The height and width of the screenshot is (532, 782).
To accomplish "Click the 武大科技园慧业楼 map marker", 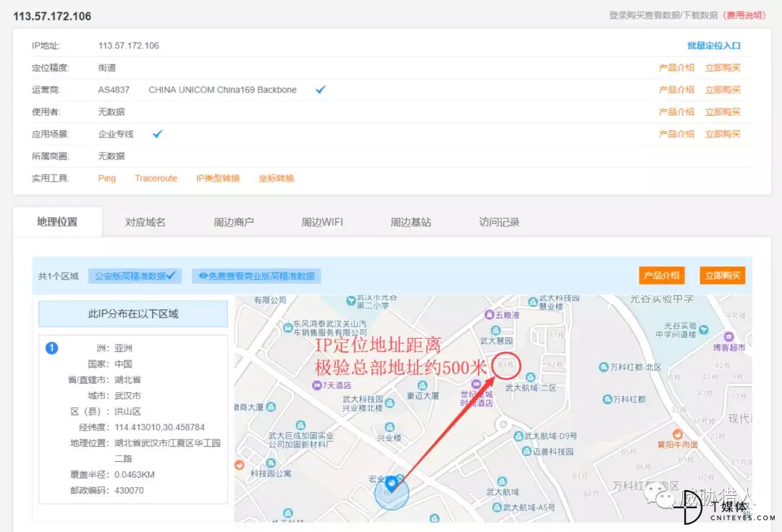I will click(533, 302).
